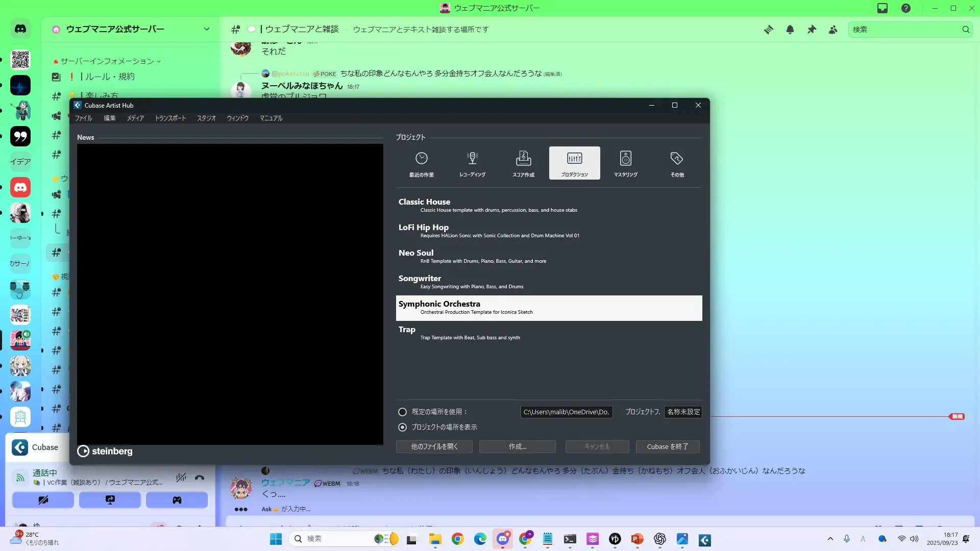The height and width of the screenshot is (551, 980).
Task: Toggle Discord camera button in call panel
Action: pos(43,500)
